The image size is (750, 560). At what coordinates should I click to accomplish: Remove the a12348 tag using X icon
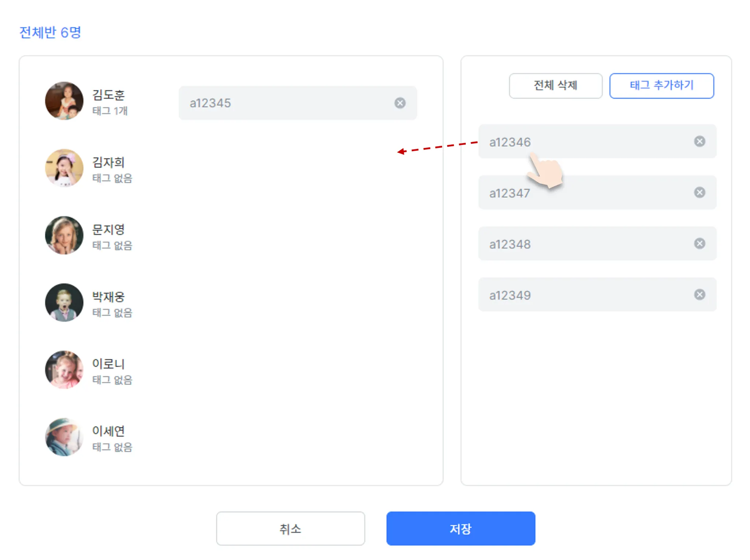tap(699, 244)
